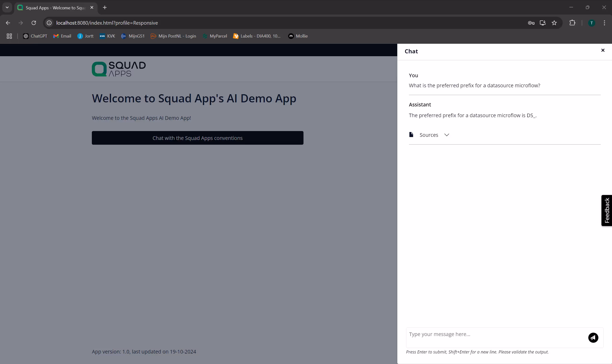Bookmark this page with the star icon
This screenshot has width=612, height=364.
coord(554,23)
